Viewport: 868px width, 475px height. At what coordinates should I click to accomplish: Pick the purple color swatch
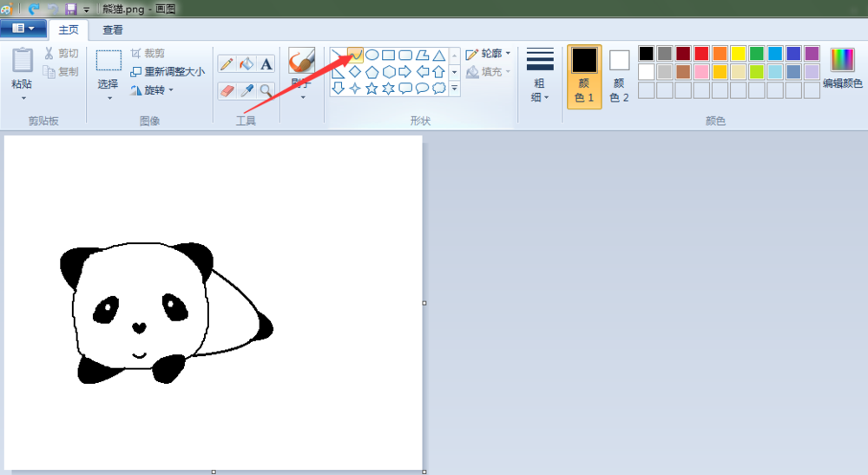(x=812, y=53)
